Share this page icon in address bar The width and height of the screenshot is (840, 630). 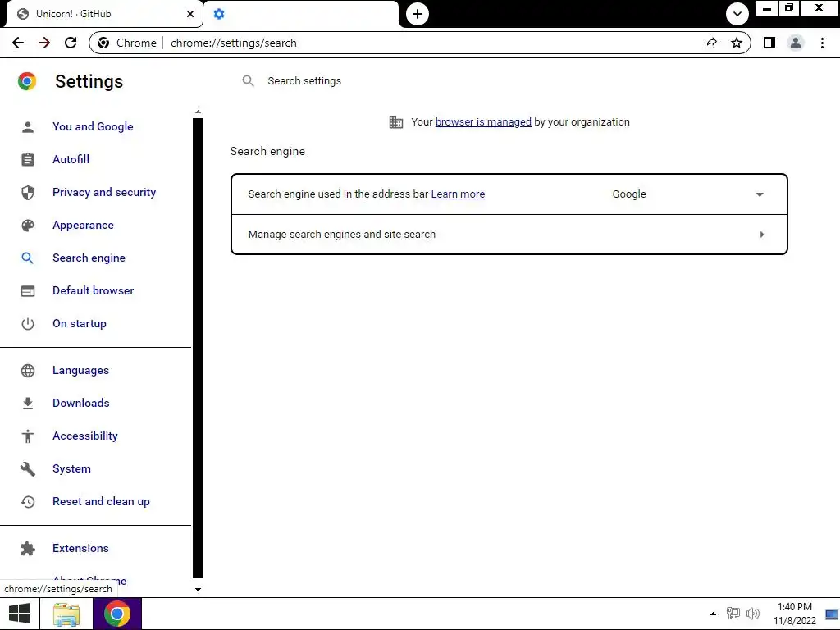click(710, 43)
